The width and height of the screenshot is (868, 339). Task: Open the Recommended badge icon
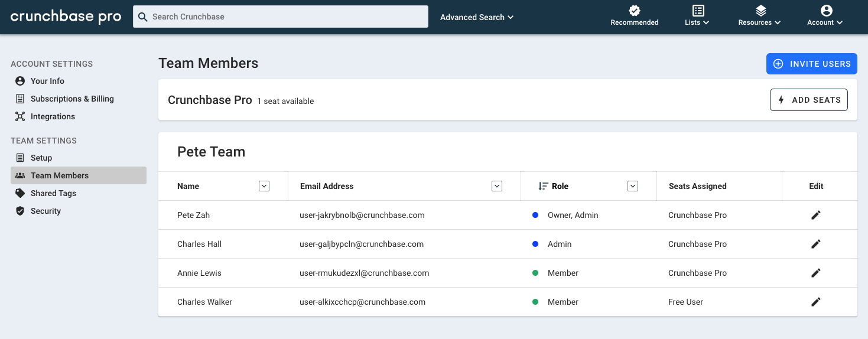tap(635, 11)
